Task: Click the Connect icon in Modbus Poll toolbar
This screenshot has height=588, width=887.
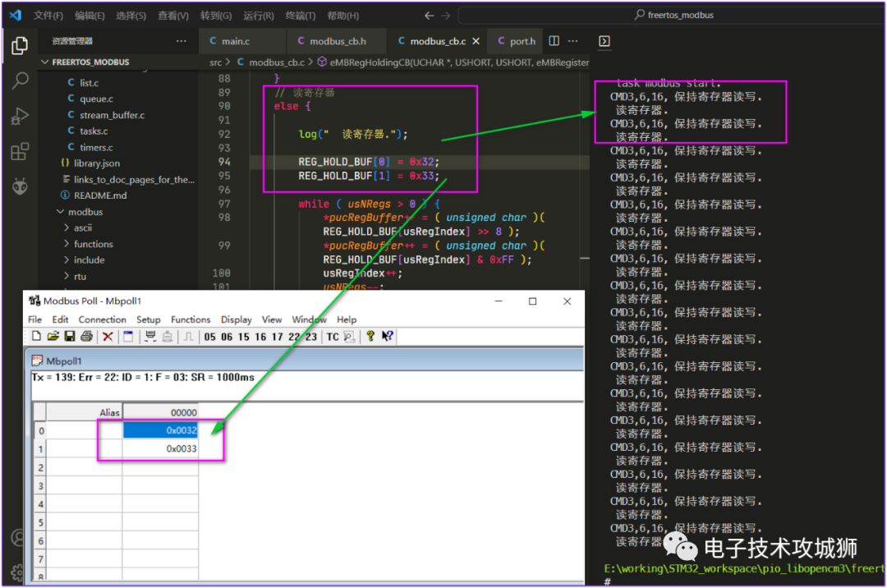Action: click(150, 337)
